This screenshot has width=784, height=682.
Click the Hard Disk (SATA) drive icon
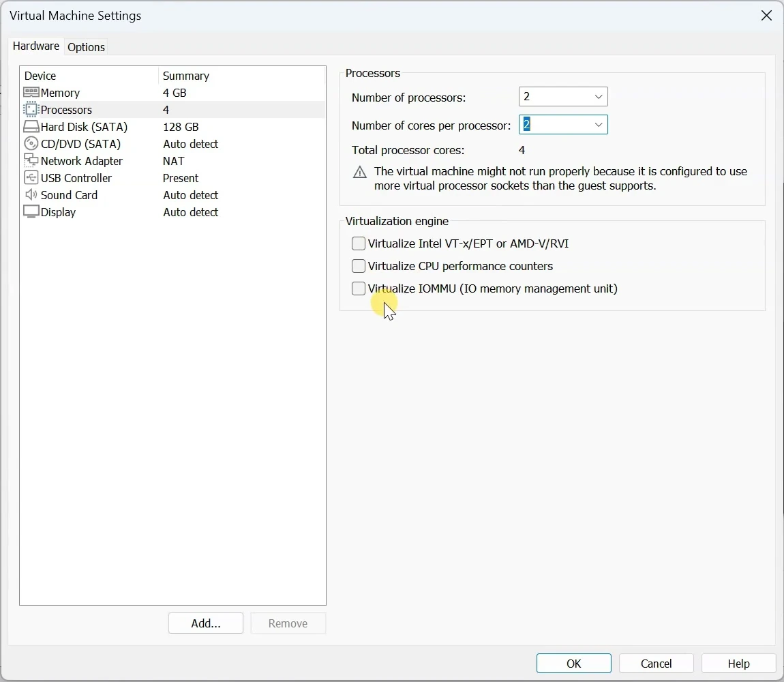click(31, 127)
